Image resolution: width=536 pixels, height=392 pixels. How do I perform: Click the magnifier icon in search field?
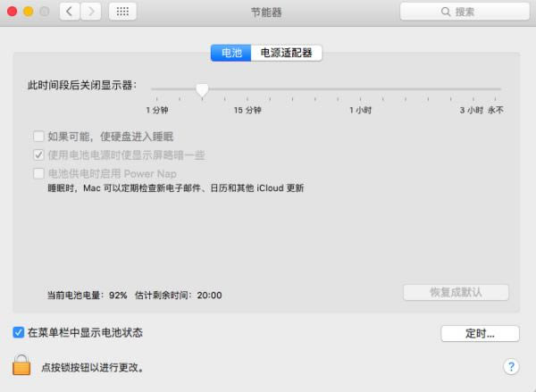(446, 12)
